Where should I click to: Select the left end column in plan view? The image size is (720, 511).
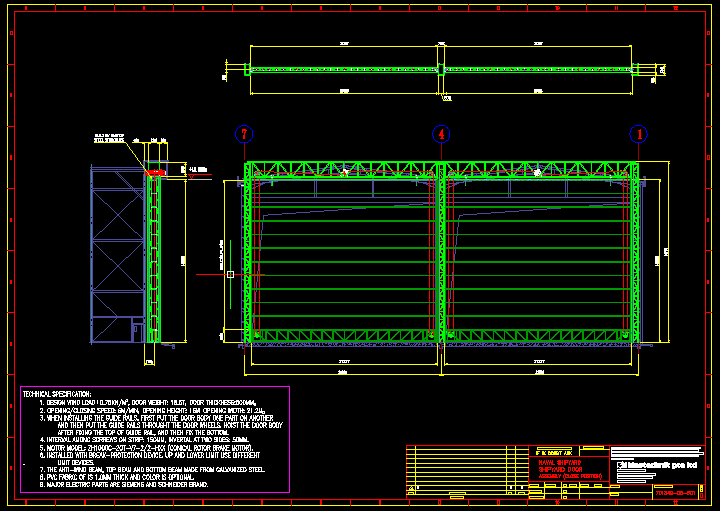click(247, 69)
